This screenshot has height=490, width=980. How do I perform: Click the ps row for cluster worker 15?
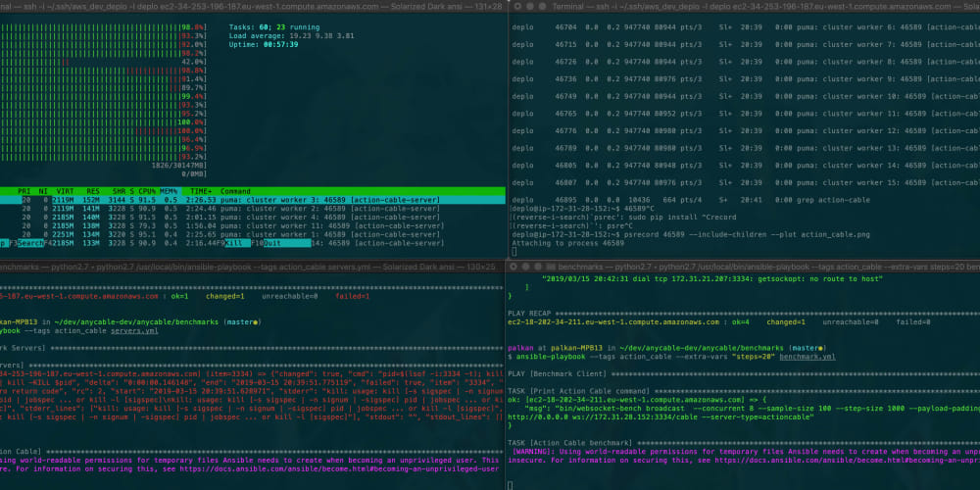[x=746, y=182]
